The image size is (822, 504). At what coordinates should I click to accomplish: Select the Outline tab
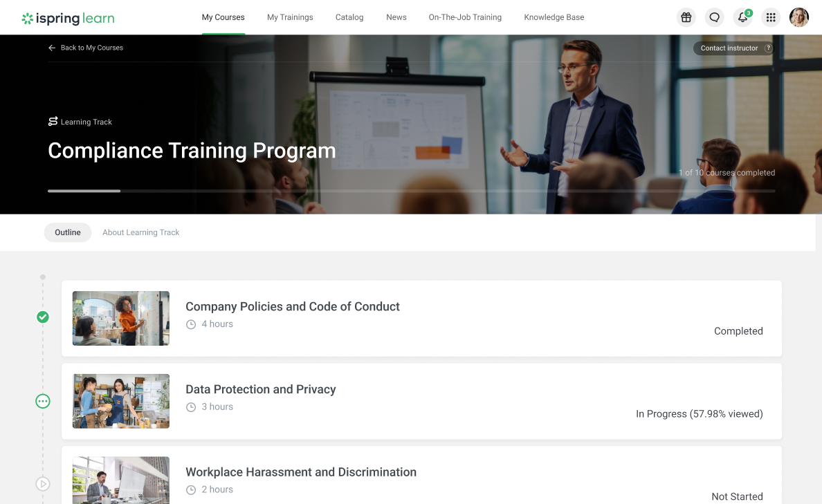(68, 232)
